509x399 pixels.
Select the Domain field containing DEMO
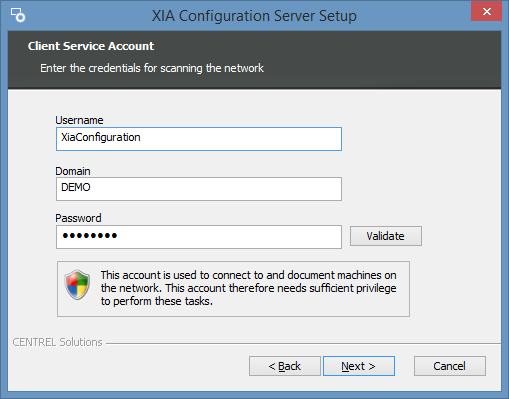click(x=199, y=189)
